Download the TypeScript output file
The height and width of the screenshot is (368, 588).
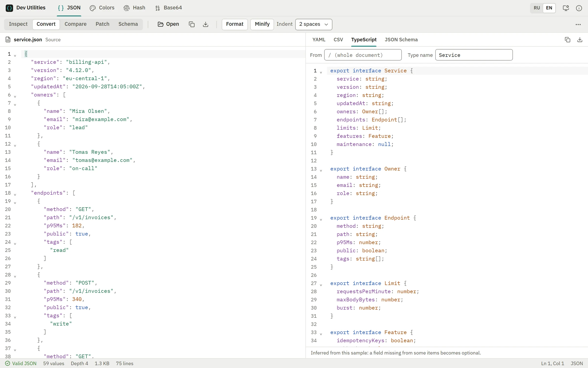click(x=580, y=39)
